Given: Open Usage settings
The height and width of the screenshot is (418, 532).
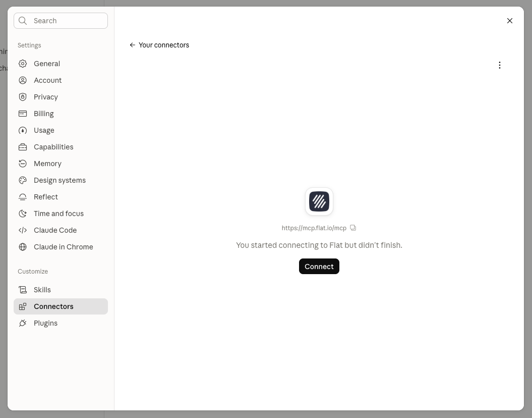Looking at the screenshot, I should click(61, 130).
